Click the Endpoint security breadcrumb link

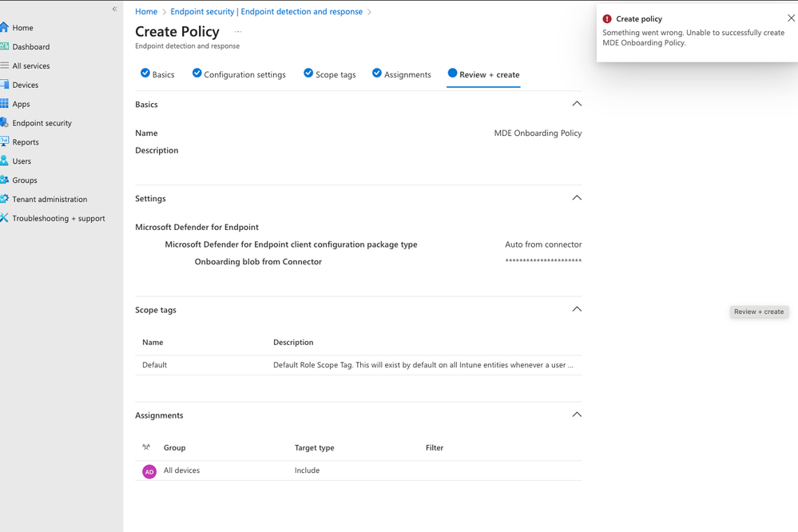click(266, 12)
